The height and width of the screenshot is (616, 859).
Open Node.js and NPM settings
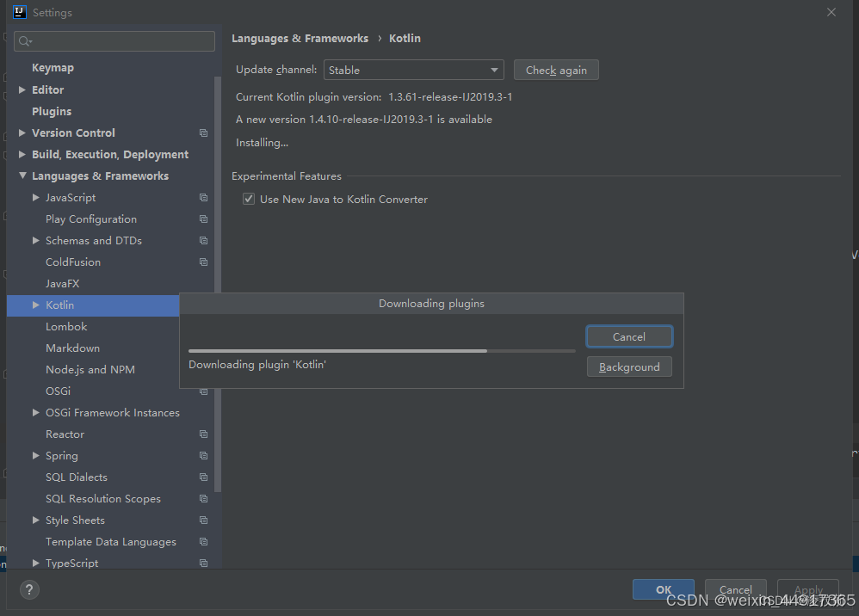pyautogui.click(x=90, y=370)
